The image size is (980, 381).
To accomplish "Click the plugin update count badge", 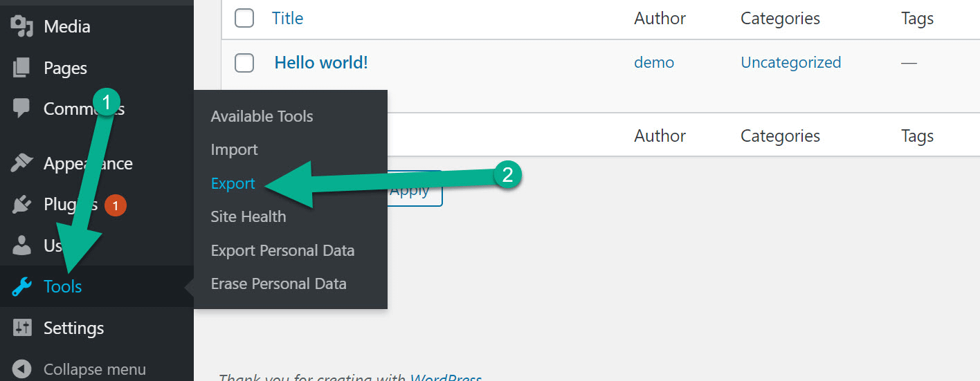I will [116, 205].
